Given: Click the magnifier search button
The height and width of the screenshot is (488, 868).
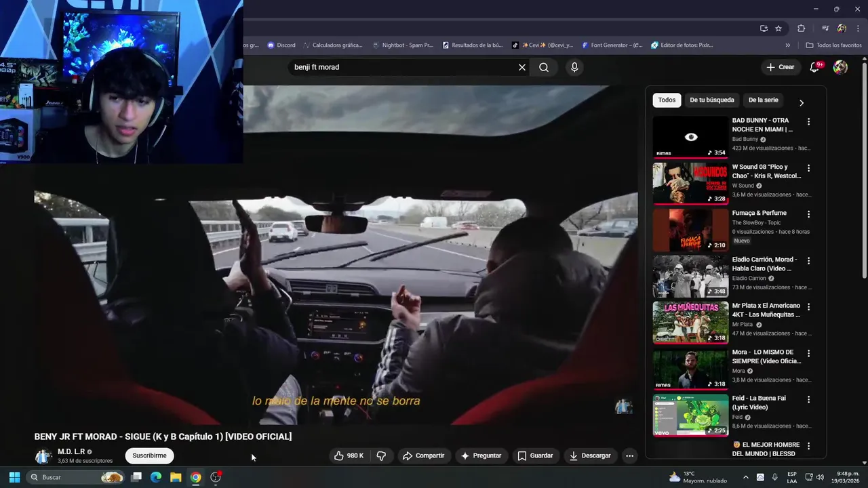Looking at the screenshot, I should [x=544, y=67].
